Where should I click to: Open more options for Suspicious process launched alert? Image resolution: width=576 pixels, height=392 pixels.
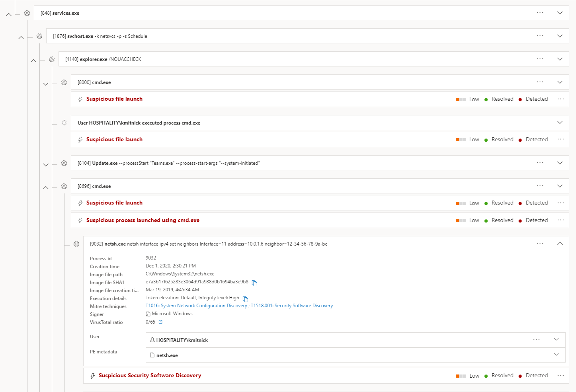click(560, 220)
